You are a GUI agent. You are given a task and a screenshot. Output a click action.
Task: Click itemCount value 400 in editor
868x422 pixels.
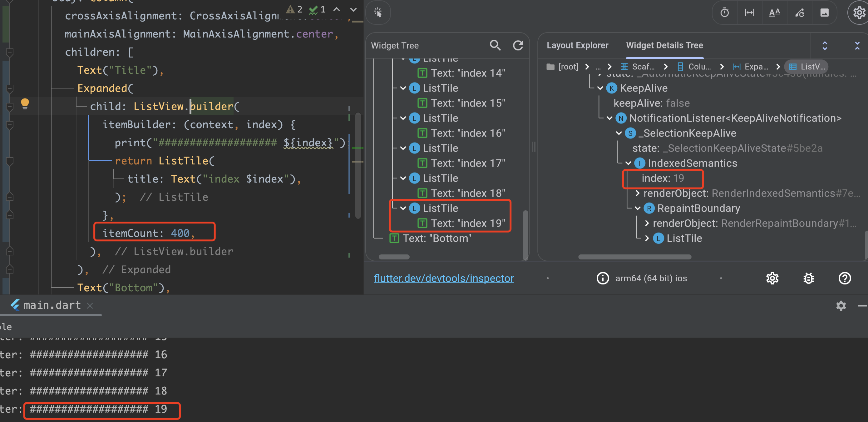180,233
